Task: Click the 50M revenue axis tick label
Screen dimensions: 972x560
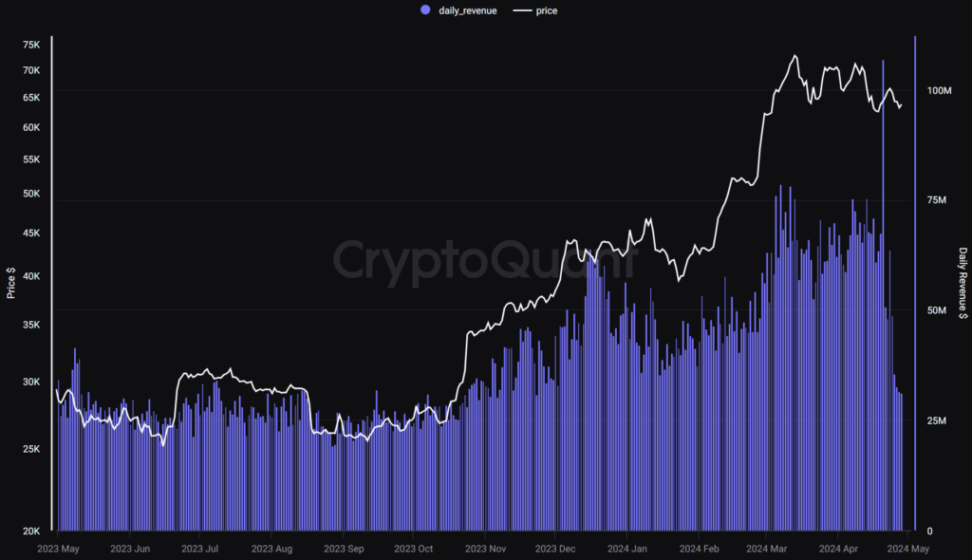Action: [x=937, y=310]
